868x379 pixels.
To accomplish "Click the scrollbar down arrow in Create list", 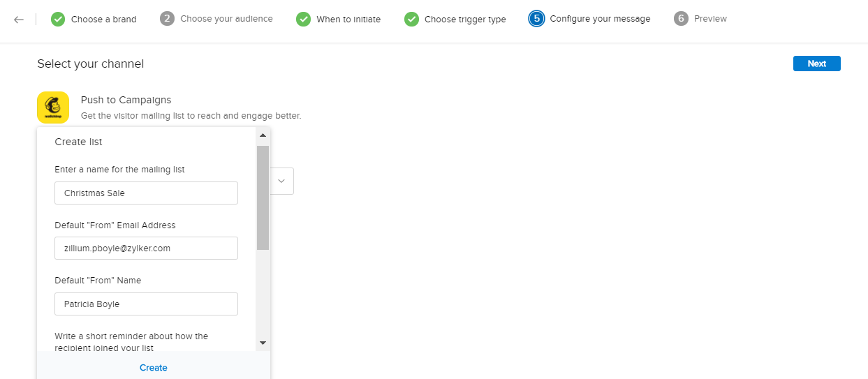I will pos(263,343).
